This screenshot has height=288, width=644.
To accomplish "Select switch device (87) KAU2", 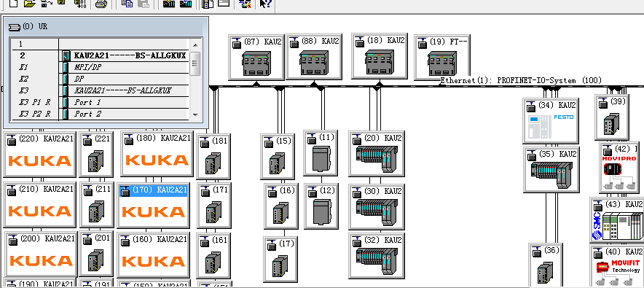I will coord(256,57).
